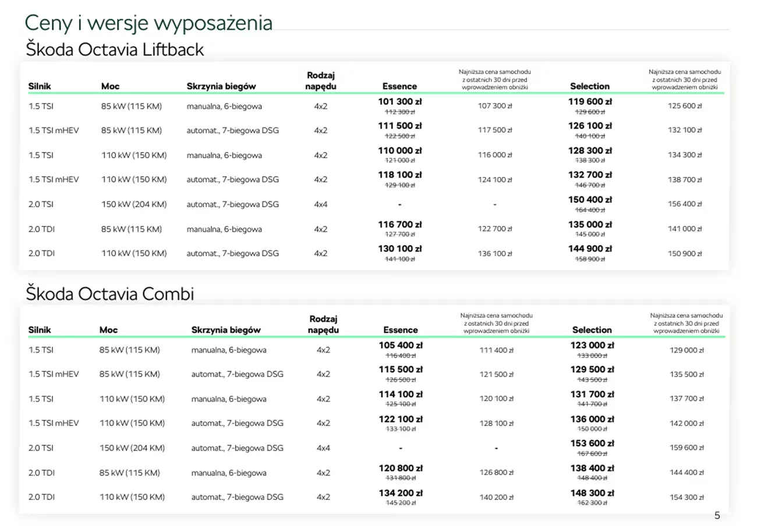Click the bold price "120 800 zł"
757x532 pixels.
tap(401, 468)
